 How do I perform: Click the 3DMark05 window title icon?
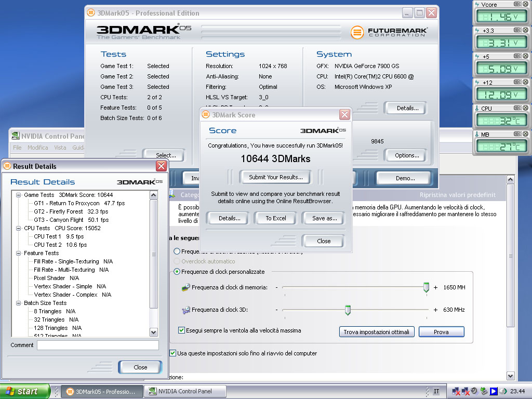tap(91, 13)
